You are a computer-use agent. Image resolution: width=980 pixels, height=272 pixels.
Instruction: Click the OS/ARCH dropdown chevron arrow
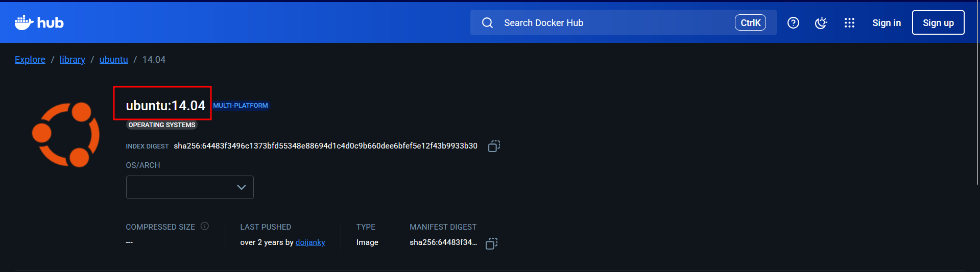[242, 187]
